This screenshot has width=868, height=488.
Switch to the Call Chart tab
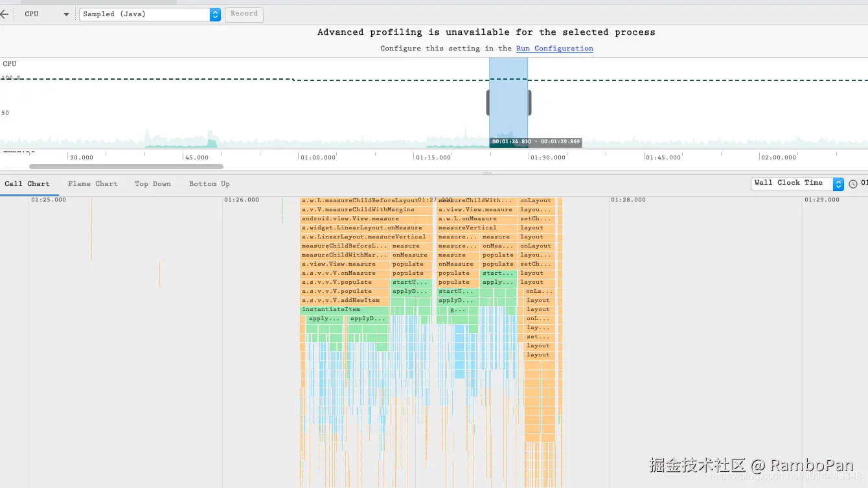tap(27, 184)
